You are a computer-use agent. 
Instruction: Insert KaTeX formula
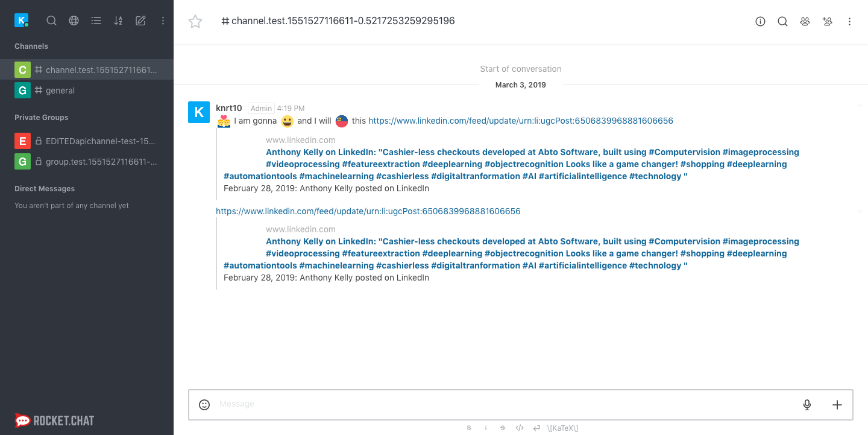click(x=562, y=428)
